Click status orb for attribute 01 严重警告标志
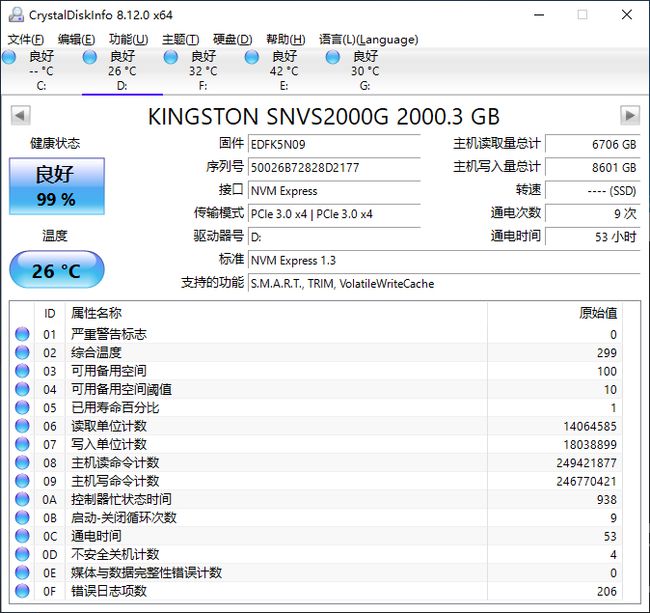The image size is (650, 613). [x=22, y=334]
